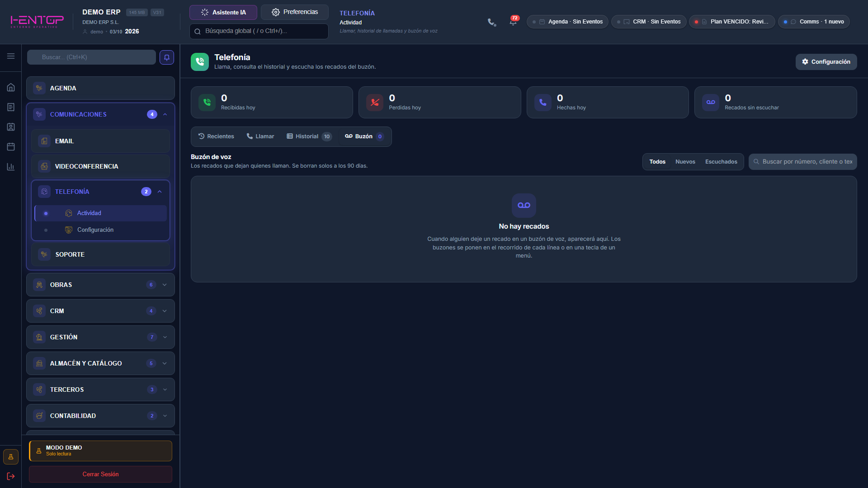Click the green Telefonía page icon
Image resolution: width=868 pixels, height=488 pixels.
[x=200, y=62]
